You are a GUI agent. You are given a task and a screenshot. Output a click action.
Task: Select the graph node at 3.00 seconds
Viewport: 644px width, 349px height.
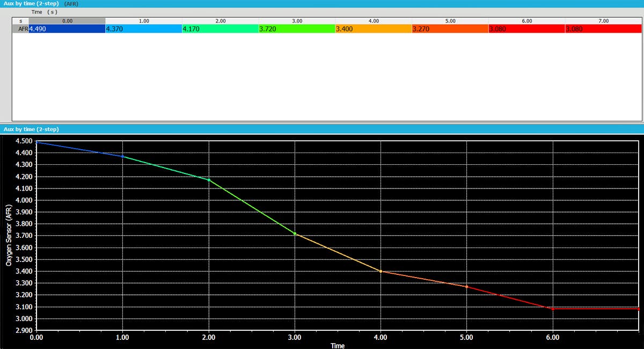pos(295,234)
